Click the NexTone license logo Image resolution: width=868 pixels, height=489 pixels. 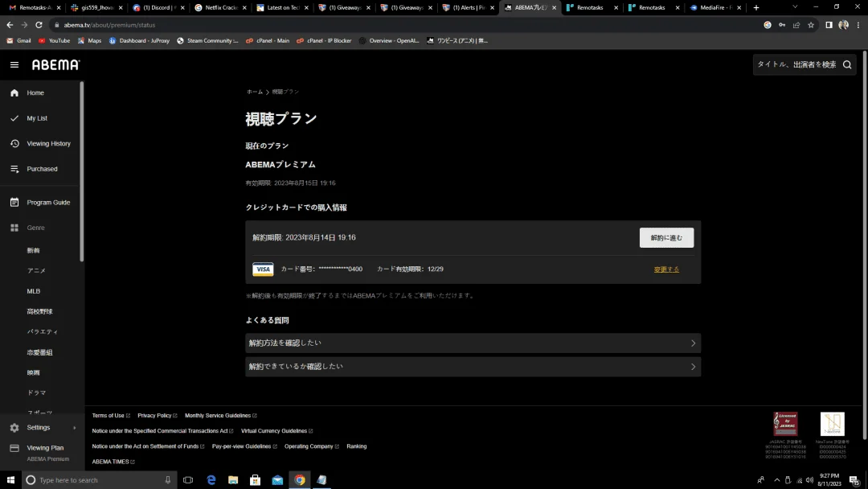tap(832, 424)
